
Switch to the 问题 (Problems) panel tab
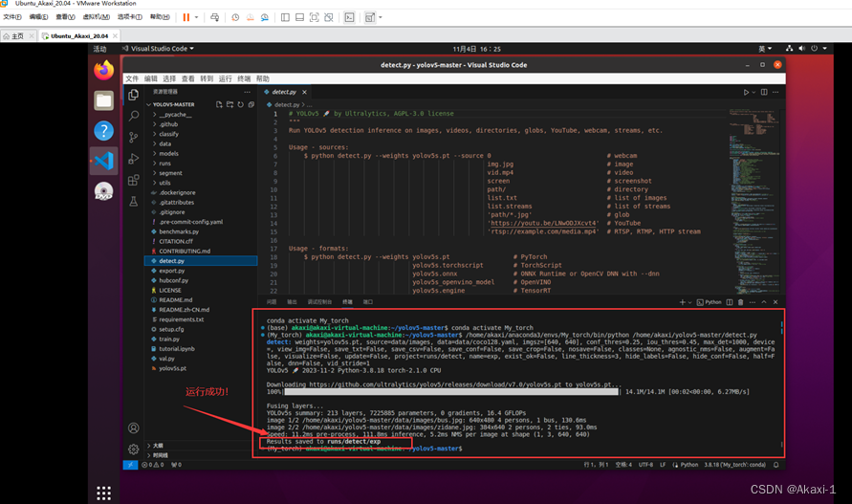point(272,302)
